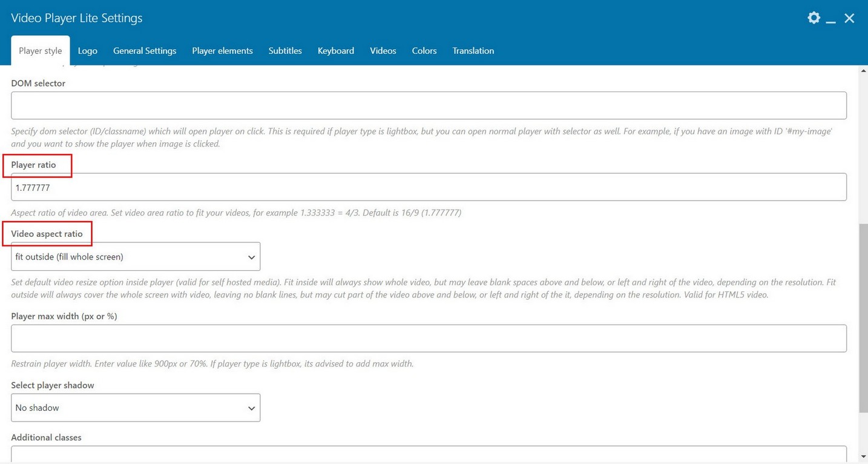
Task: Focus the Player max width input
Action: [x=429, y=339]
